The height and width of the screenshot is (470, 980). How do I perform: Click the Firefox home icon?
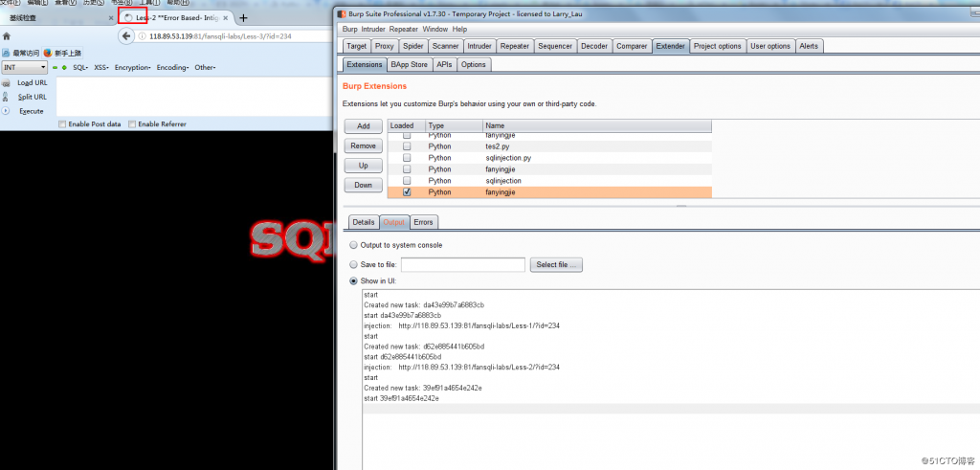pyautogui.click(x=7, y=36)
